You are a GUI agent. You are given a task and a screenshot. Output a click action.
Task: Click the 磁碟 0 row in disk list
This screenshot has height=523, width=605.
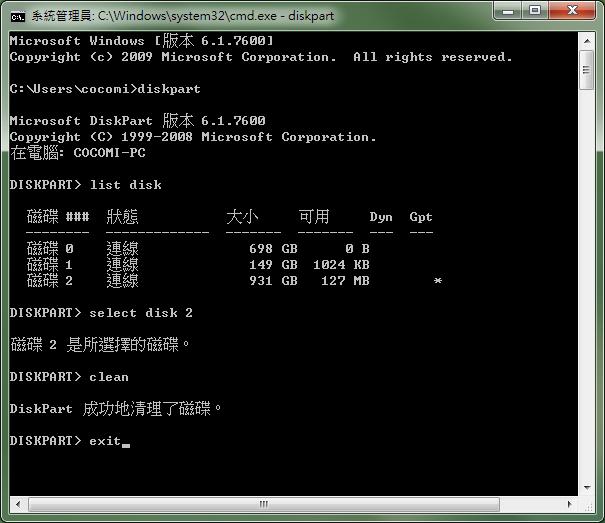pos(200,249)
